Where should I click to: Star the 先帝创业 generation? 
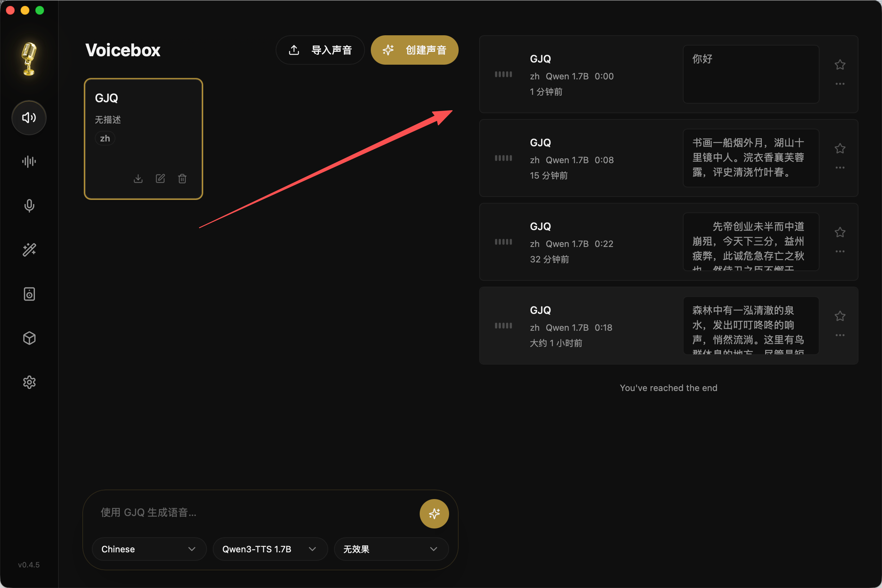pos(840,232)
